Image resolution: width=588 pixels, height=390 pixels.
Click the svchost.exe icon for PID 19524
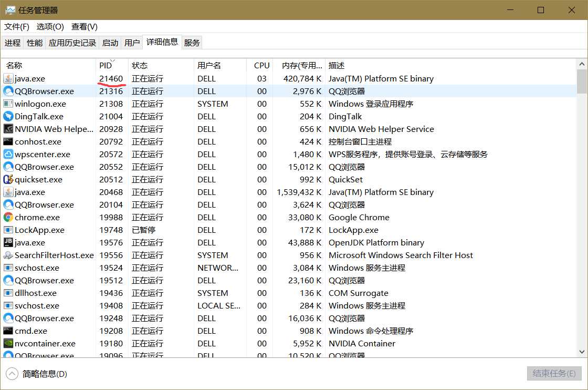point(8,268)
